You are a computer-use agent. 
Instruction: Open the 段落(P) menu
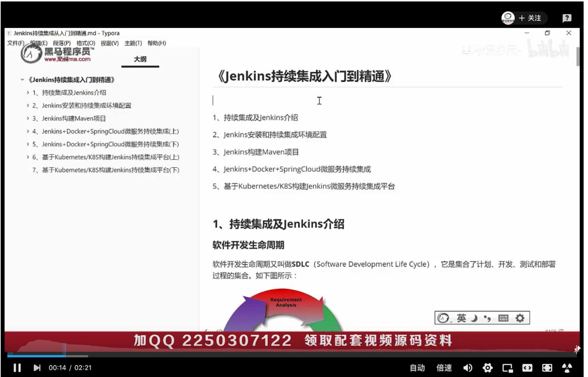click(62, 43)
